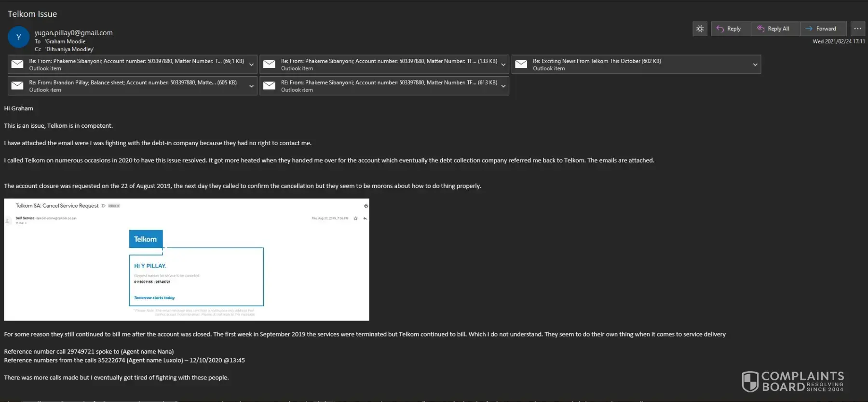Click the To recipient 'Graham Moodie'
The width and height of the screenshot is (868, 402).
pos(66,41)
